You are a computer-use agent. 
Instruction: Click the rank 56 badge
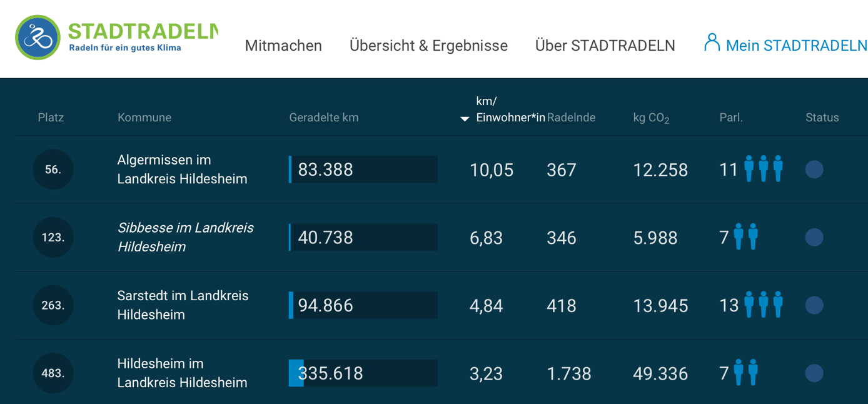(53, 169)
